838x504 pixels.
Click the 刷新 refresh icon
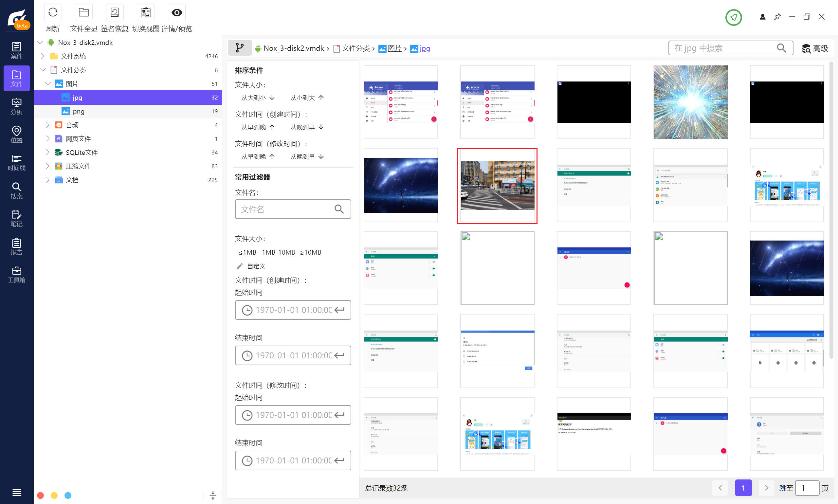(53, 12)
